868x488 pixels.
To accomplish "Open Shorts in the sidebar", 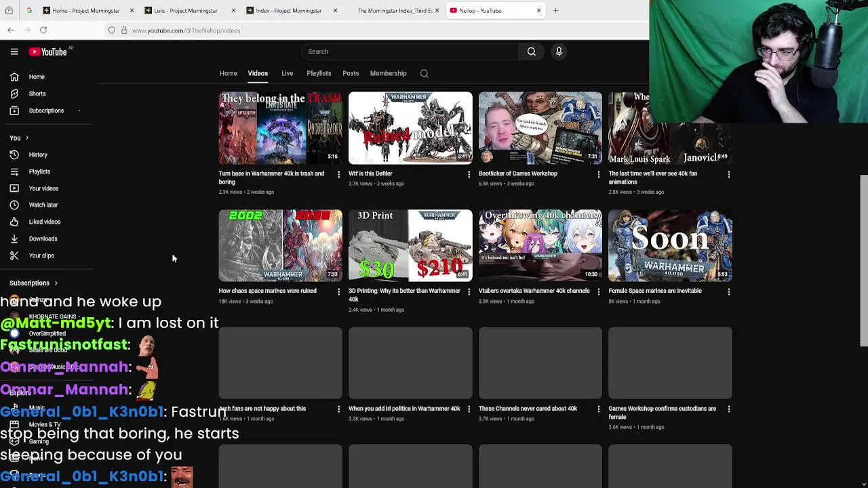I will 37,94.
